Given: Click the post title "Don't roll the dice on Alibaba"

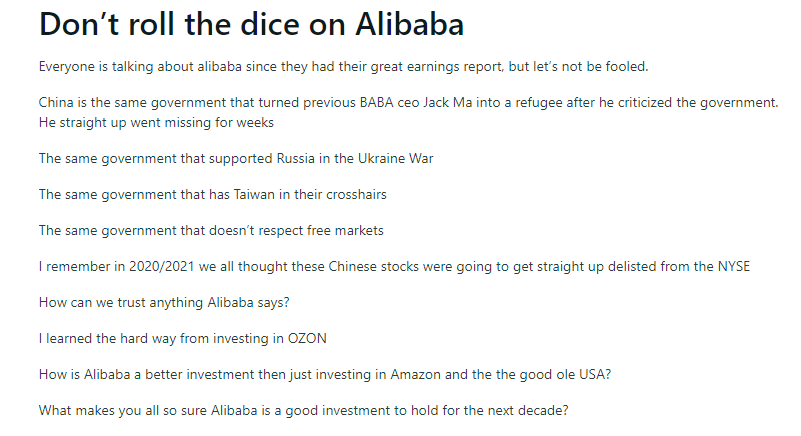Looking at the screenshot, I should point(251,25).
